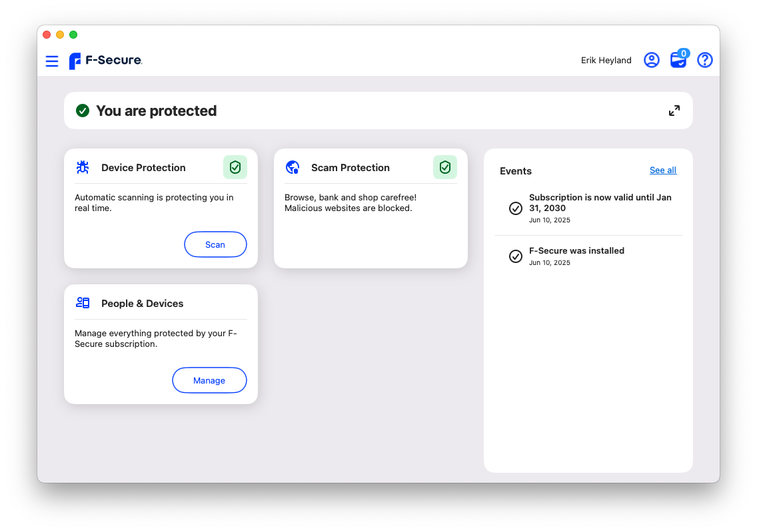Viewport: 757px width, 532px height.
Task: Open the help question mark icon
Action: (x=704, y=61)
